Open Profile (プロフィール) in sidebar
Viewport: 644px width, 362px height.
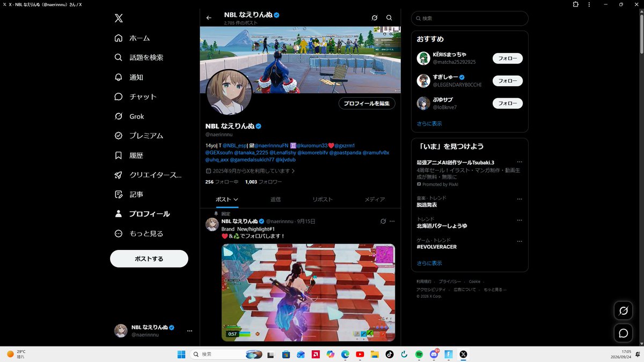(142, 214)
